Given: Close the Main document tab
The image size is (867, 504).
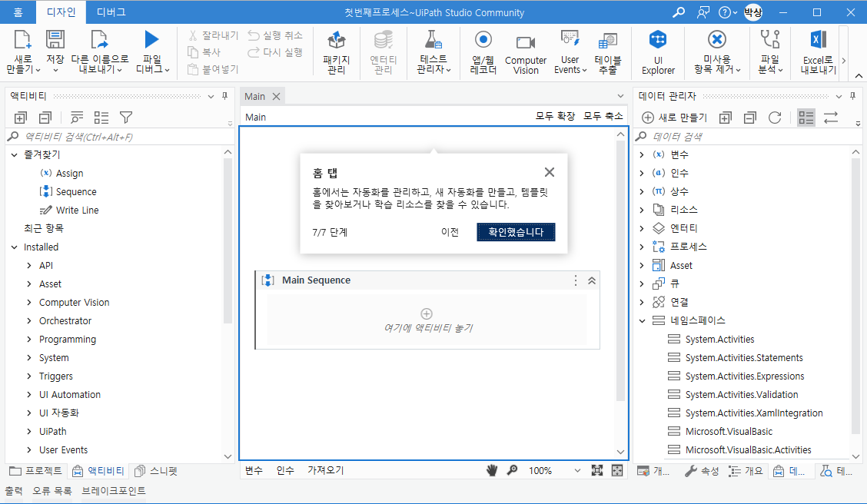Looking at the screenshot, I should tap(277, 96).
